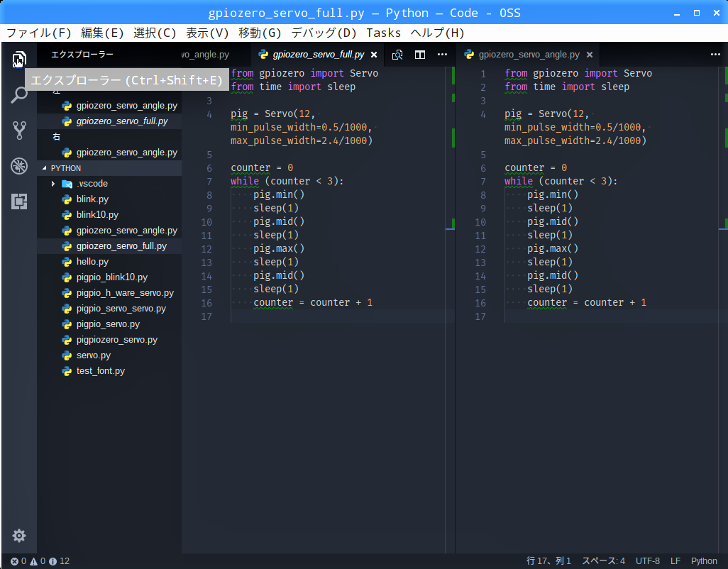This screenshot has height=569, width=728.
Task: Open the デバッグ(D) menu
Action: coord(324,33)
